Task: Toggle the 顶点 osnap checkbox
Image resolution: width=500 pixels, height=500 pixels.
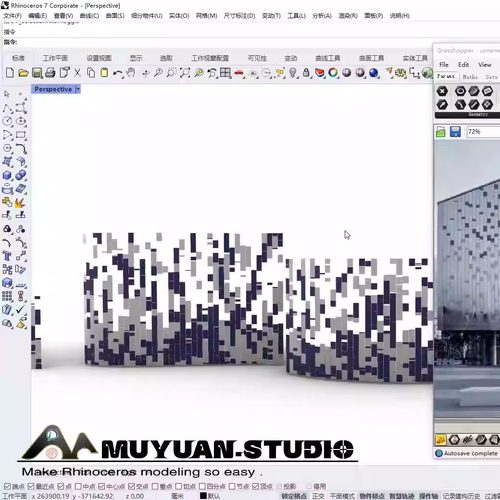Action: click(x=256, y=486)
